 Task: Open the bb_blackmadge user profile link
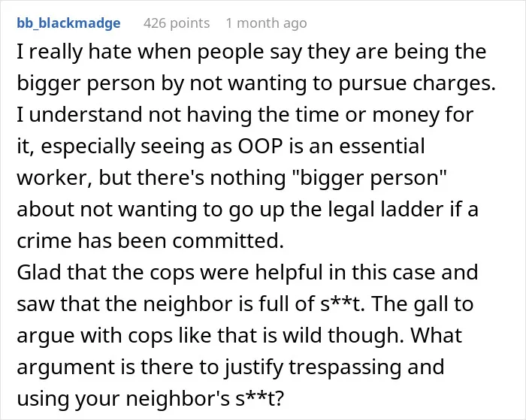(68, 23)
